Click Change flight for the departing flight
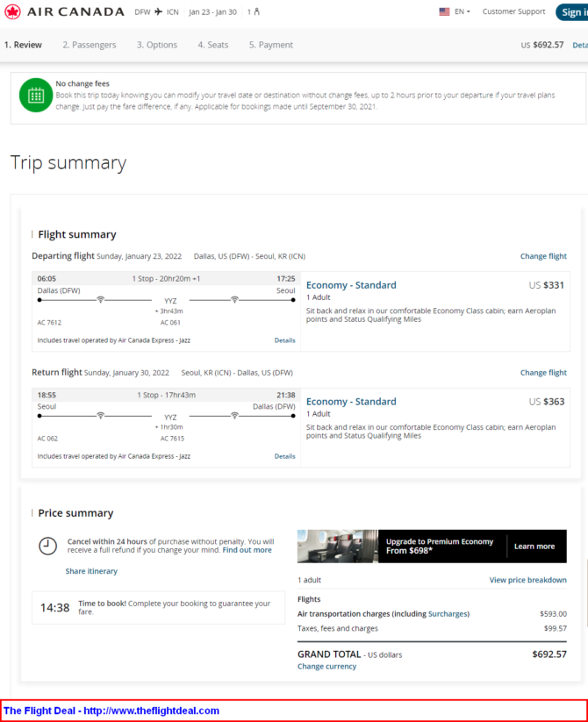The height and width of the screenshot is (722, 588). coord(543,256)
